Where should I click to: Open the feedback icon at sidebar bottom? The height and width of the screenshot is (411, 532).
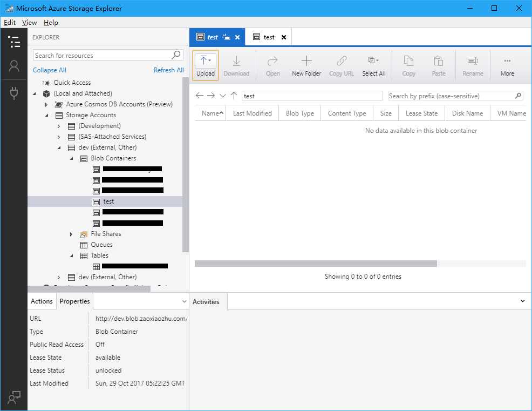point(14,397)
